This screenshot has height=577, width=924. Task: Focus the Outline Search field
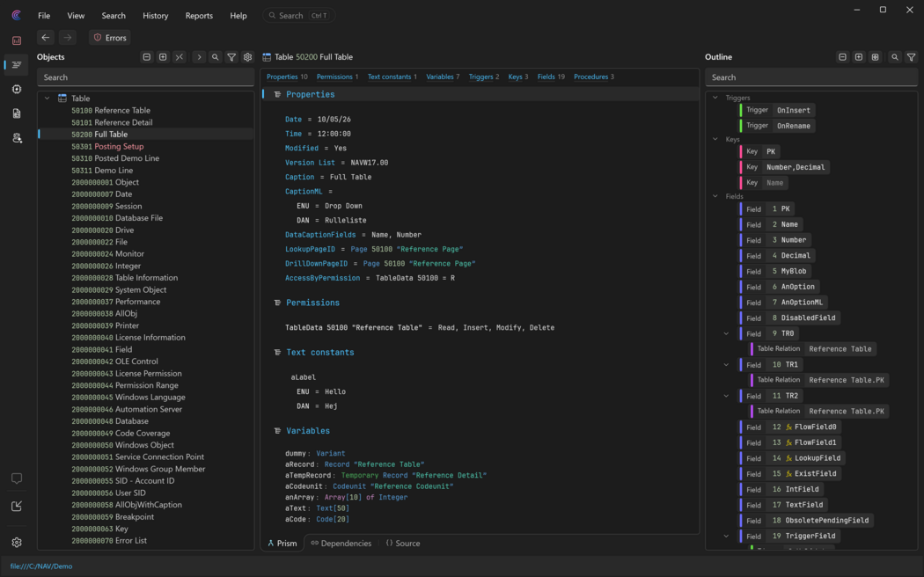(x=811, y=77)
